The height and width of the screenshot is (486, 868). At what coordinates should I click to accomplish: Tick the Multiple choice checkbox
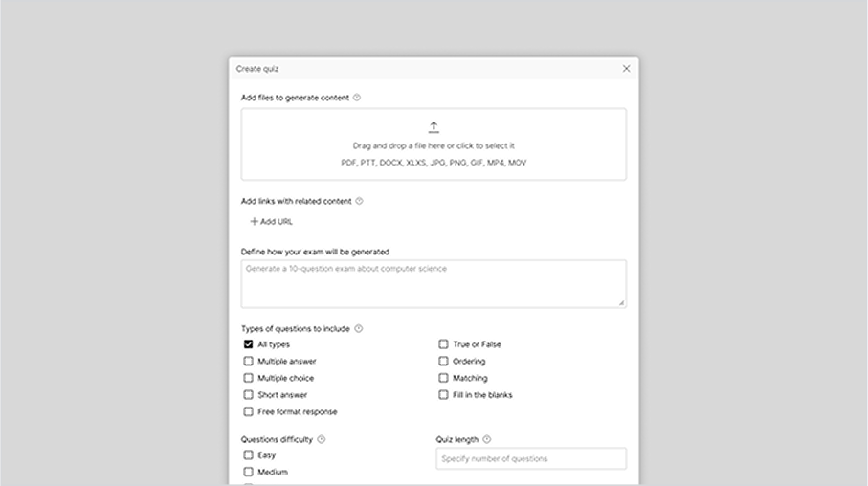pos(249,378)
